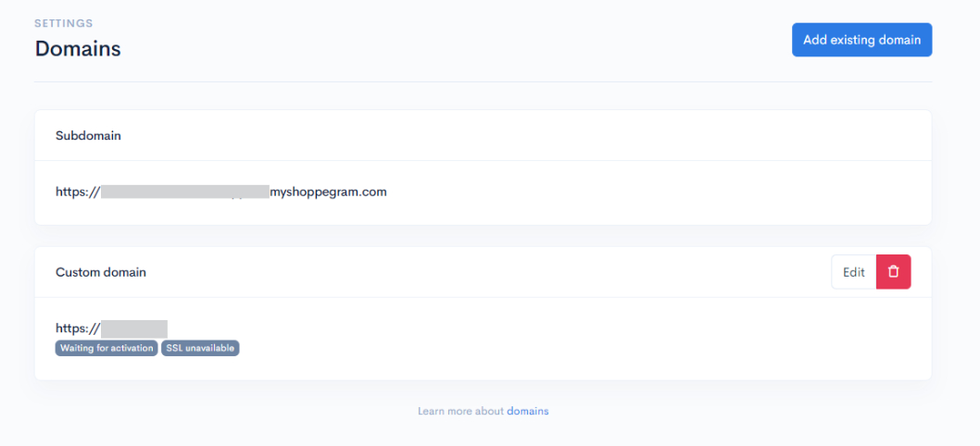
Task: Click https:// prefix of the subdomain URL
Action: pos(78,192)
